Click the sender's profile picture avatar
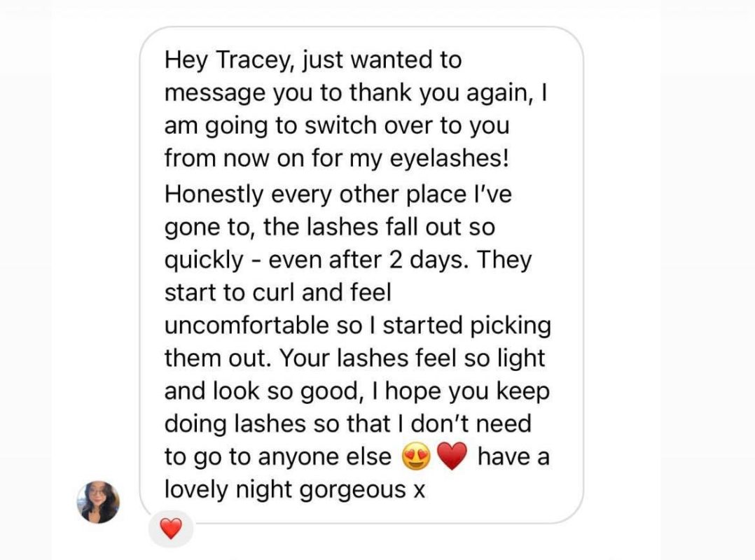This screenshot has width=755, height=560. coord(98,502)
